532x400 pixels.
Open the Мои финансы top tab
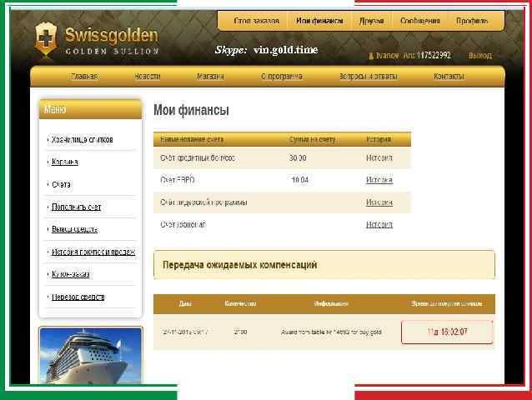(319, 21)
